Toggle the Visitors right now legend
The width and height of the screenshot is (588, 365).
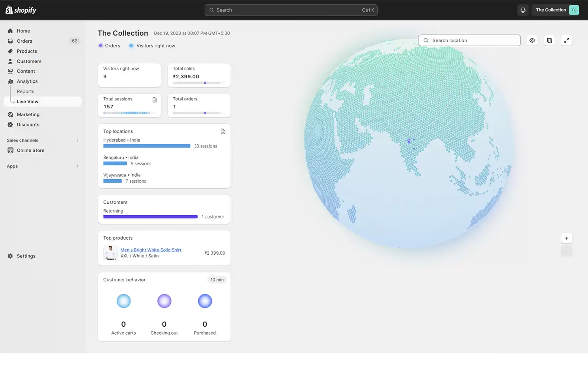(x=131, y=45)
